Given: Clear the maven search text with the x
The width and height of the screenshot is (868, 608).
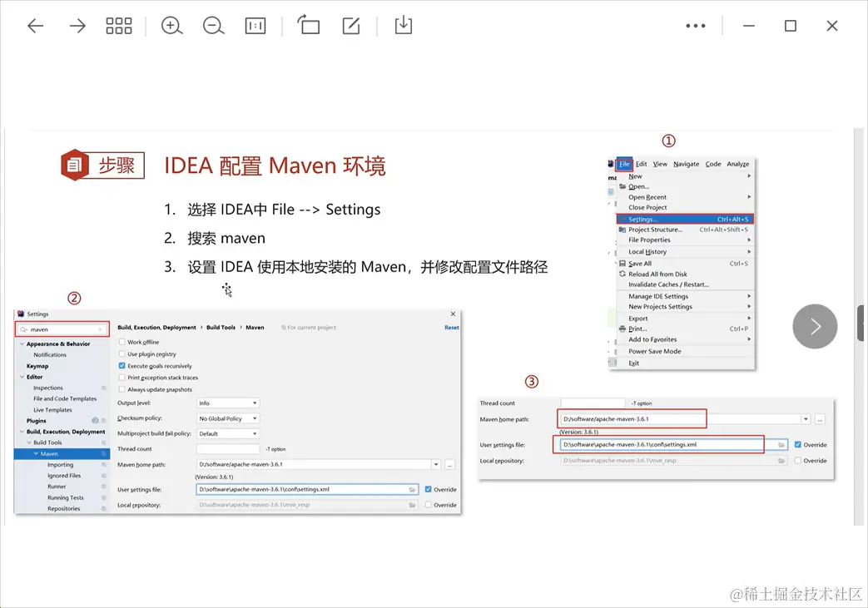Looking at the screenshot, I should [101, 329].
